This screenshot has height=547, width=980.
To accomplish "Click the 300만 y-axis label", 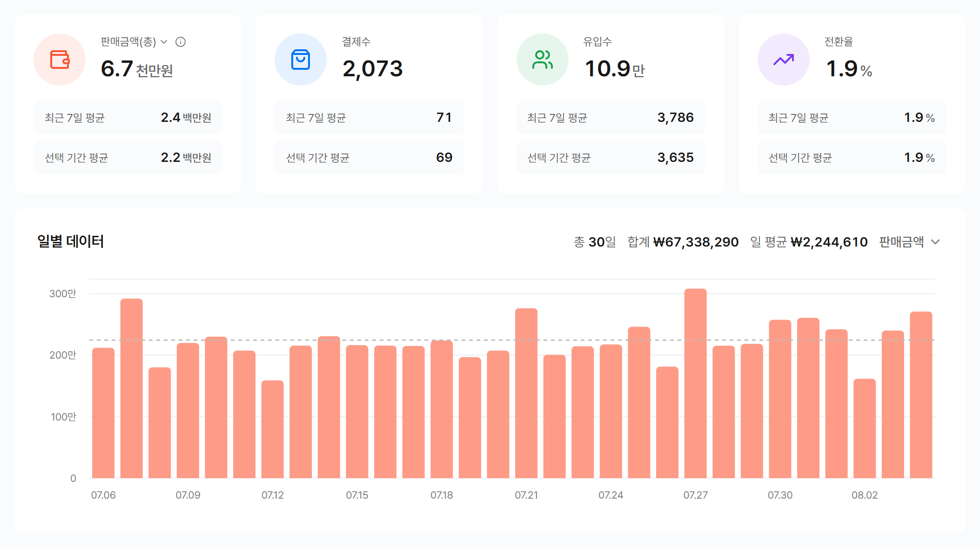I will tap(63, 294).
